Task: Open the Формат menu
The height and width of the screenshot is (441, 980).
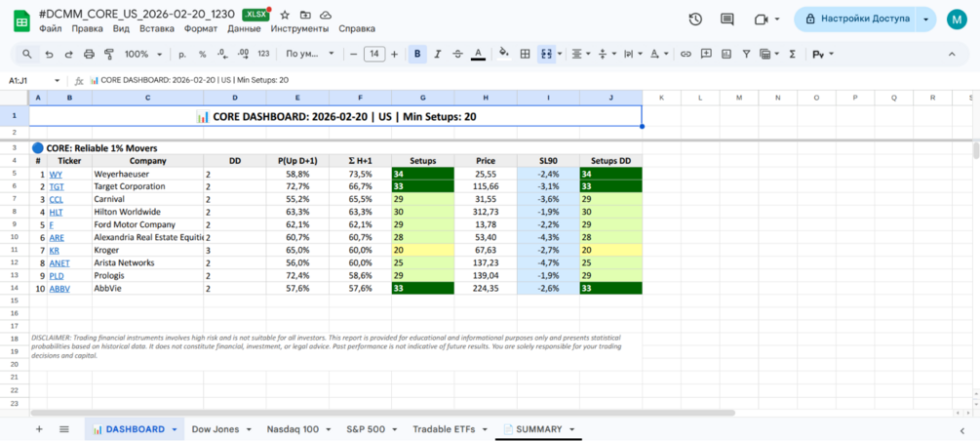Action: tap(201, 28)
